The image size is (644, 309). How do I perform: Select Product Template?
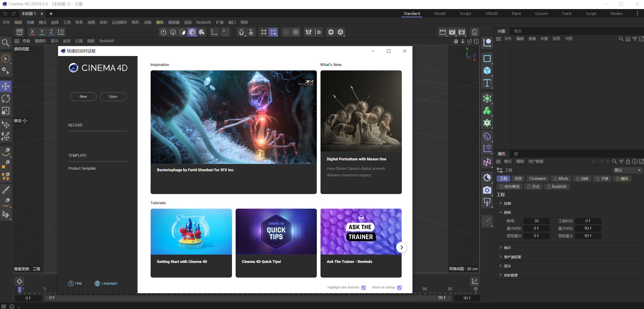pyautogui.click(x=82, y=168)
